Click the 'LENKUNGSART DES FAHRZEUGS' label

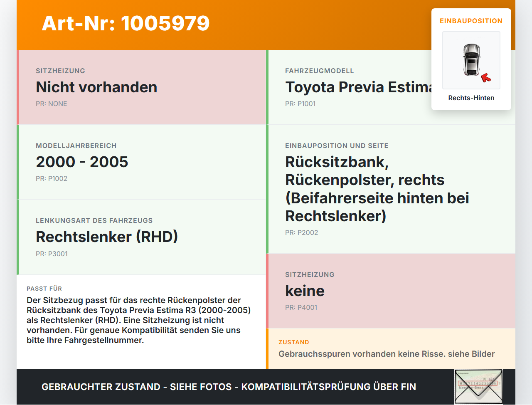point(94,220)
